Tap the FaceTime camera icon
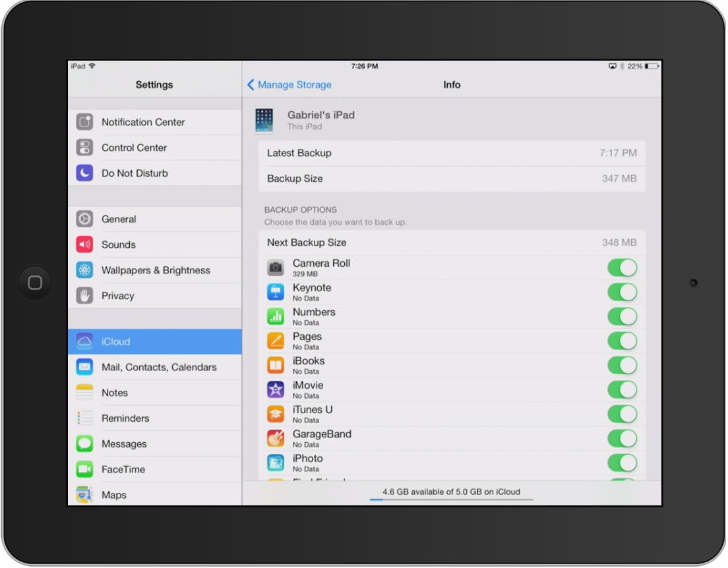The width and height of the screenshot is (728, 568). [84, 469]
